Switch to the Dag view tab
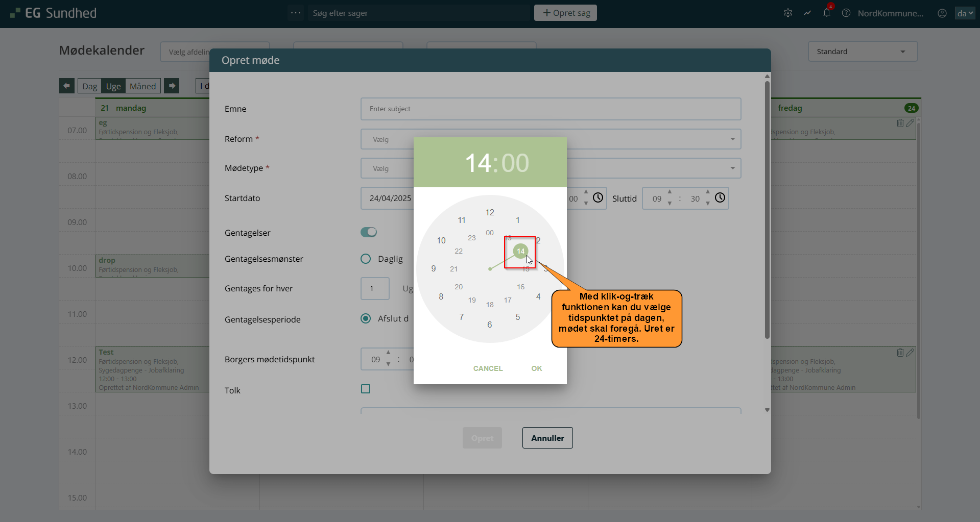This screenshot has width=980, height=522. click(x=89, y=86)
